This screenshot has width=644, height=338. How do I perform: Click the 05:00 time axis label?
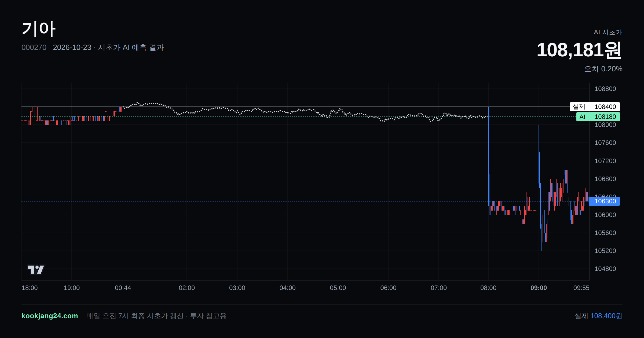338,288
